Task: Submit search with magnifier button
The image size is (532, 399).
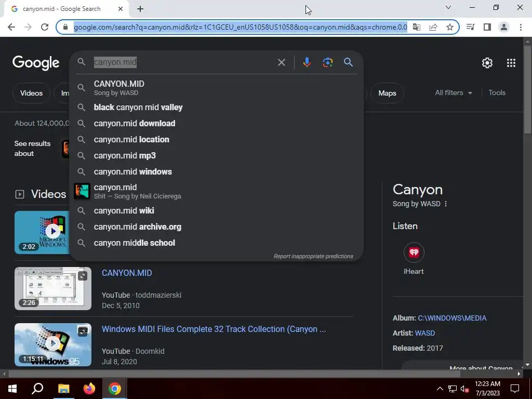Action: (x=348, y=62)
